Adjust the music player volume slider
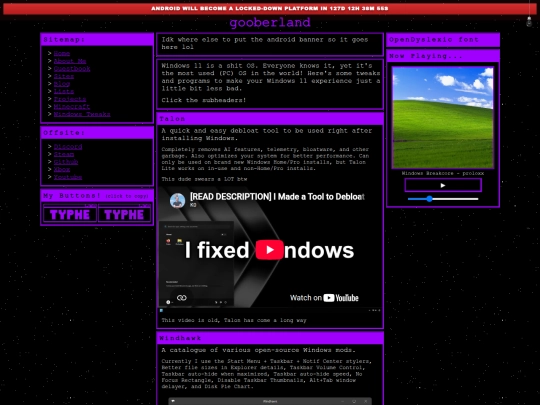The image size is (540, 405). pos(443,199)
